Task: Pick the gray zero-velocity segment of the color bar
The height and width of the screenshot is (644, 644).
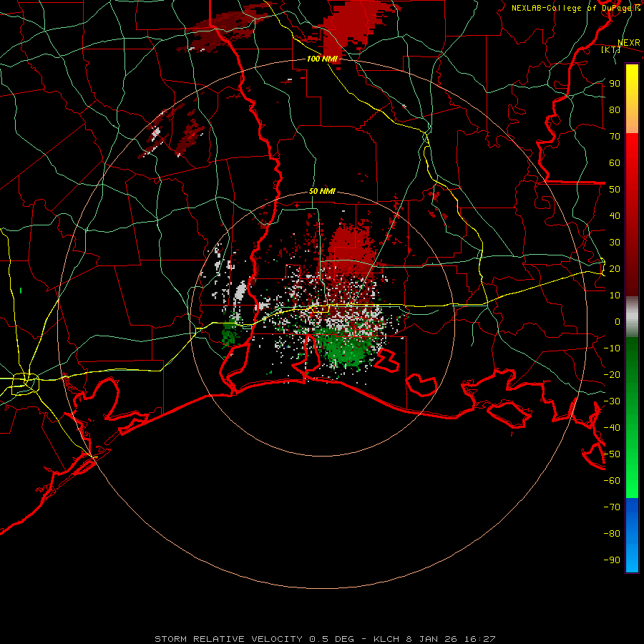Action: click(632, 317)
